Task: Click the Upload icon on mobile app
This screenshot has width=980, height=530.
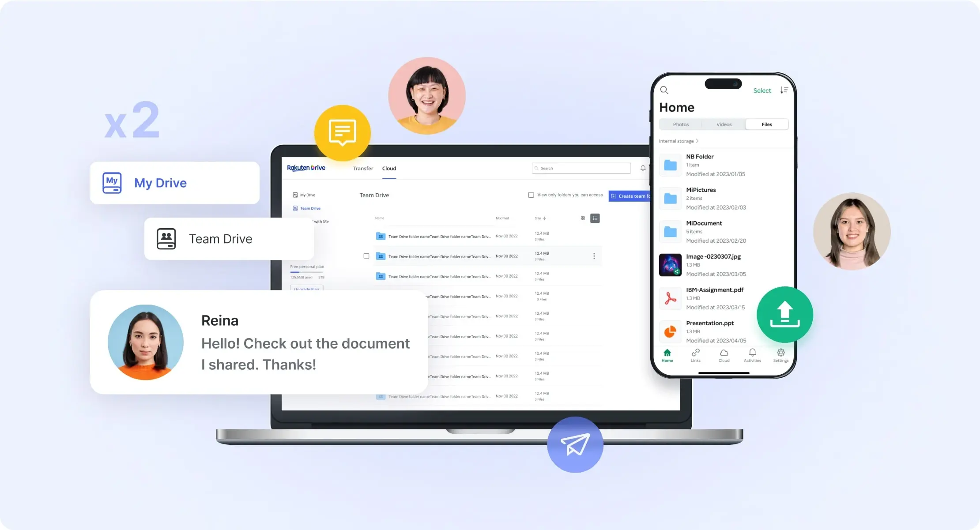Action: [784, 315]
